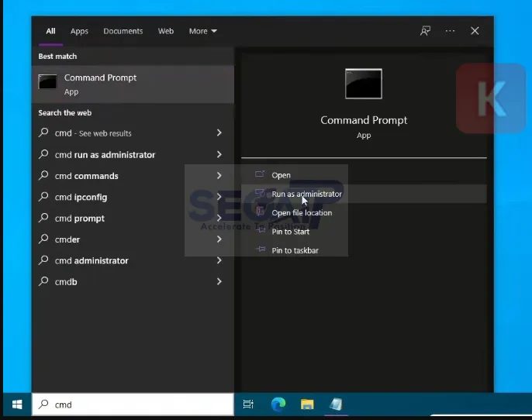Choose Pin to taskbar
This screenshot has height=420, width=532.
(364, 250)
